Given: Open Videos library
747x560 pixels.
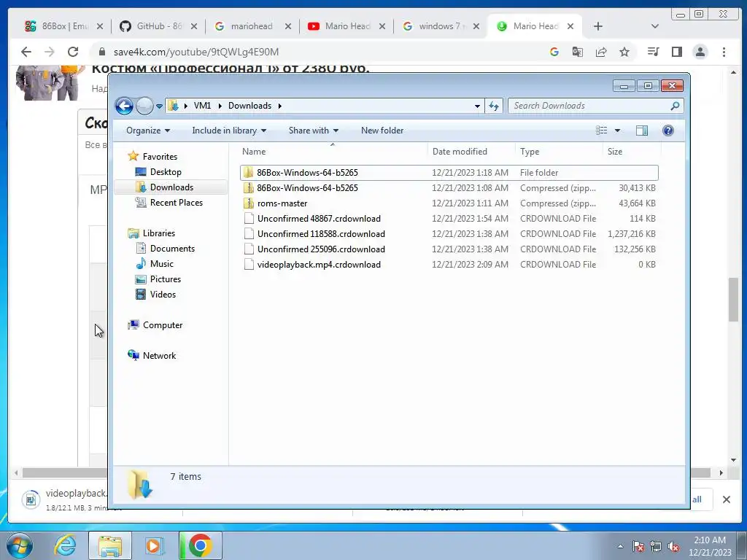Looking at the screenshot, I should coord(163,295).
